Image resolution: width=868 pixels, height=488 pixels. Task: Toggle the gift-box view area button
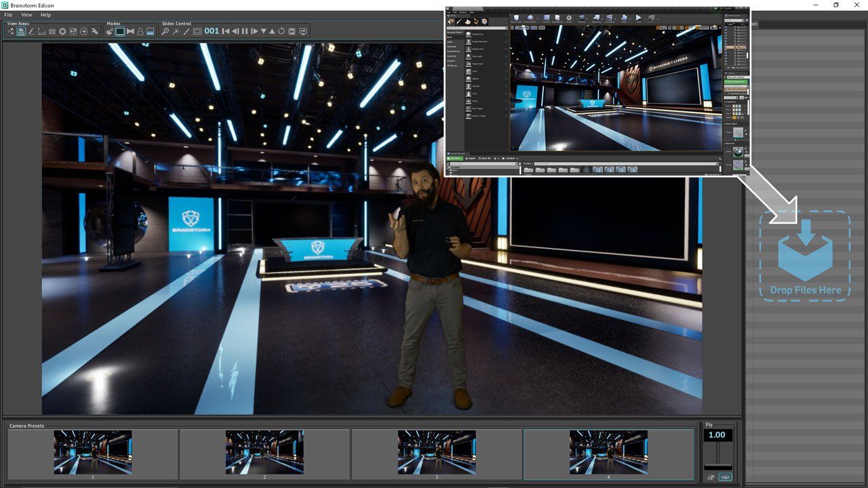[x=21, y=31]
